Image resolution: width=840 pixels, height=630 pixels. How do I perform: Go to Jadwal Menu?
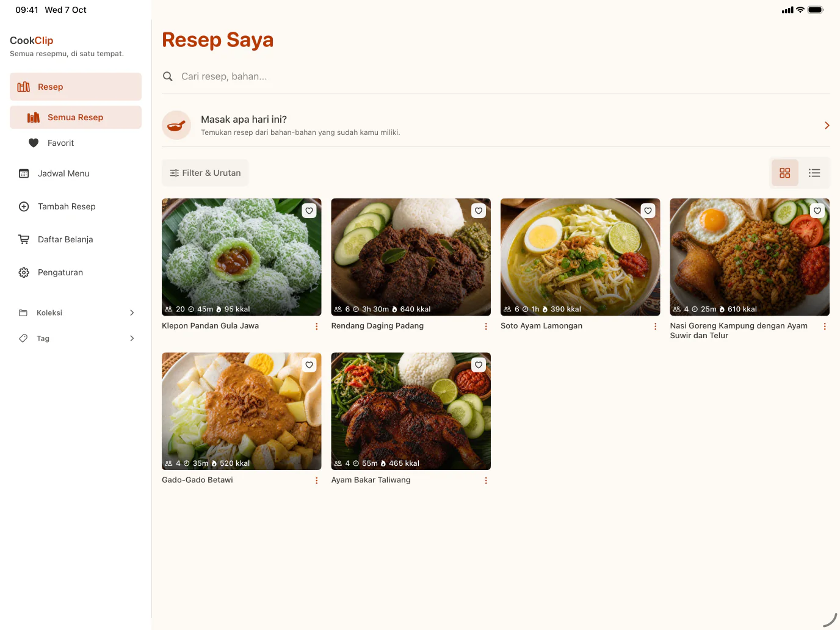click(76, 173)
